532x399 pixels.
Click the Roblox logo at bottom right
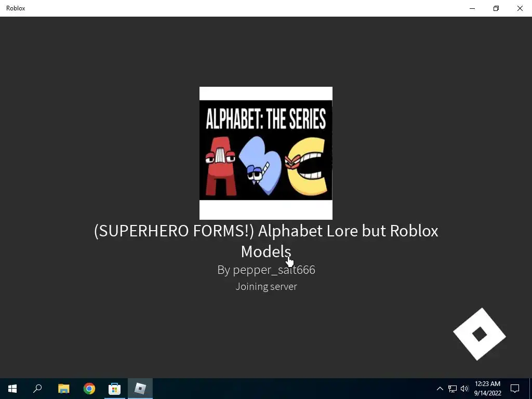coord(480,334)
